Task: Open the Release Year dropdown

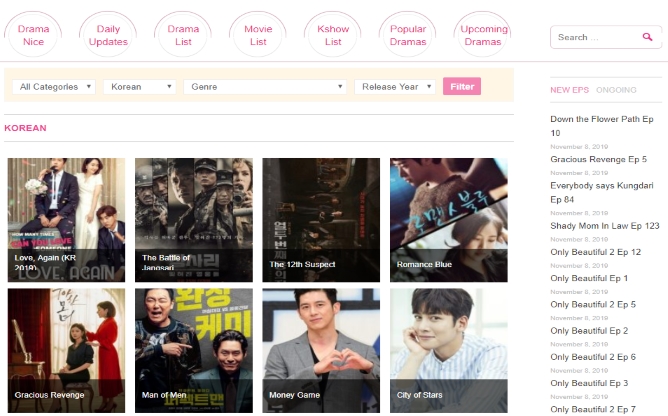Action: tap(395, 87)
